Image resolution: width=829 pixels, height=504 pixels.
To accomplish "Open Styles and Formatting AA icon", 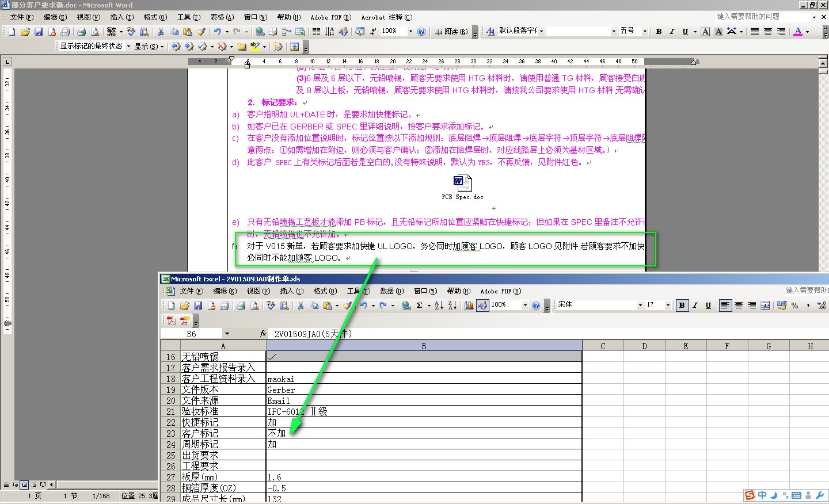I will coord(490,32).
